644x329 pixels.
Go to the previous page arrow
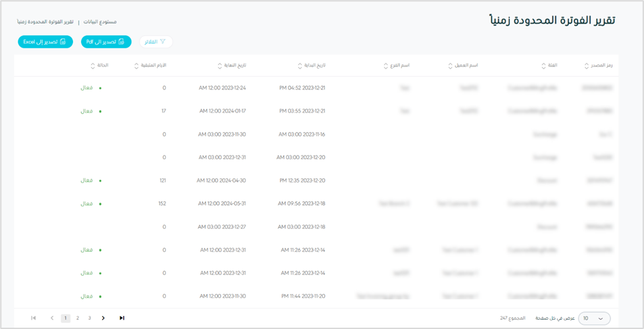[52, 318]
